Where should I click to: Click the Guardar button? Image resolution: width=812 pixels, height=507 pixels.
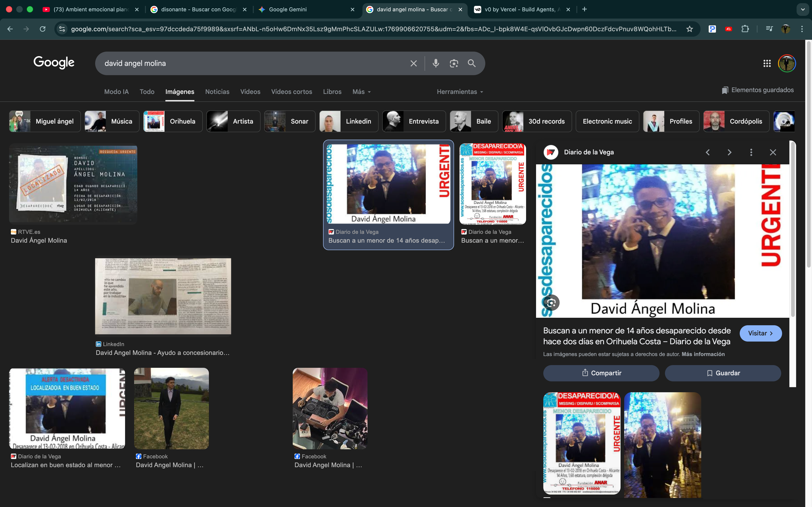(723, 373)
